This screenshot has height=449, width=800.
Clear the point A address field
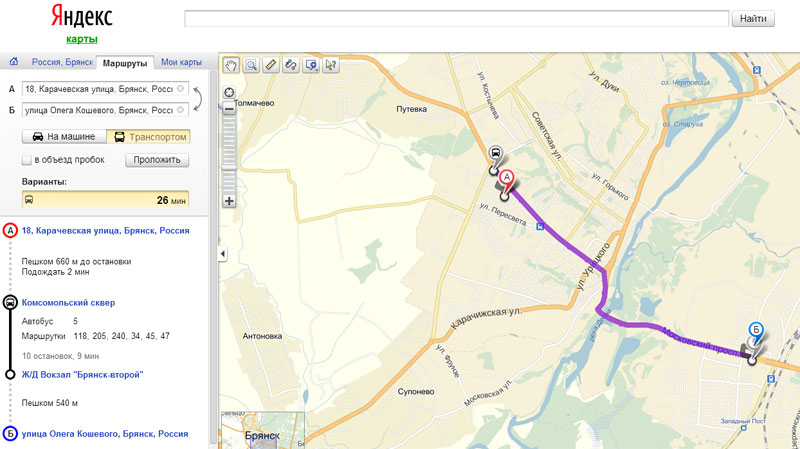[180, 88]
